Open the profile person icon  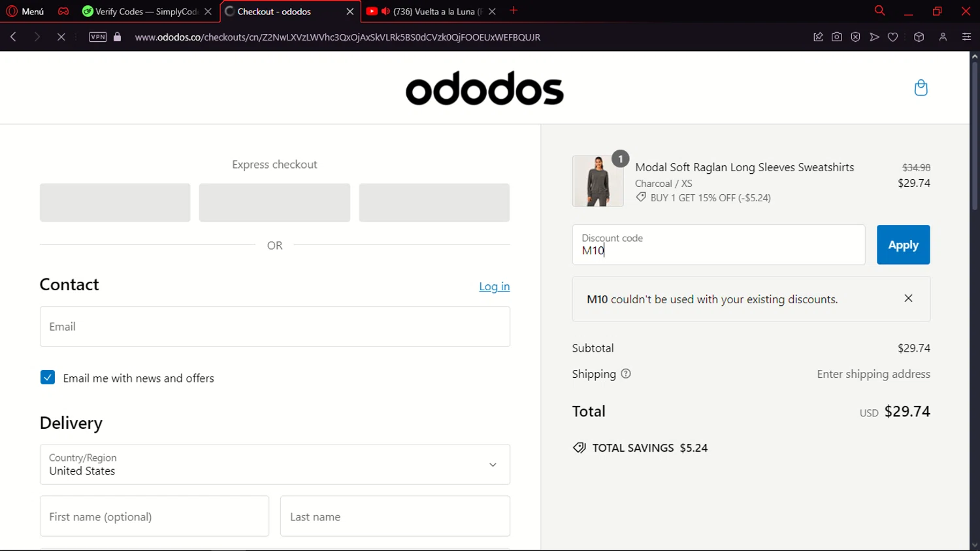pyautogui.click(x=943, y=37)
